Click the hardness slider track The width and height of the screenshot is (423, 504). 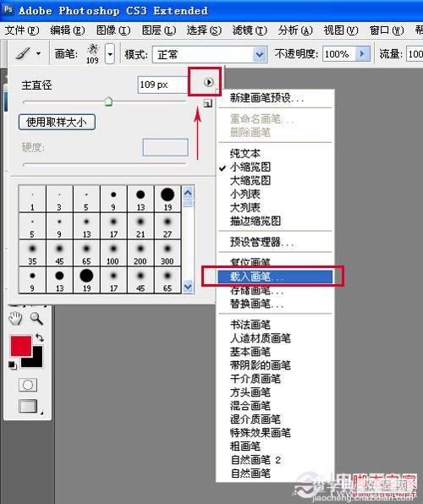pyautogui.click(x=105, y=164)
